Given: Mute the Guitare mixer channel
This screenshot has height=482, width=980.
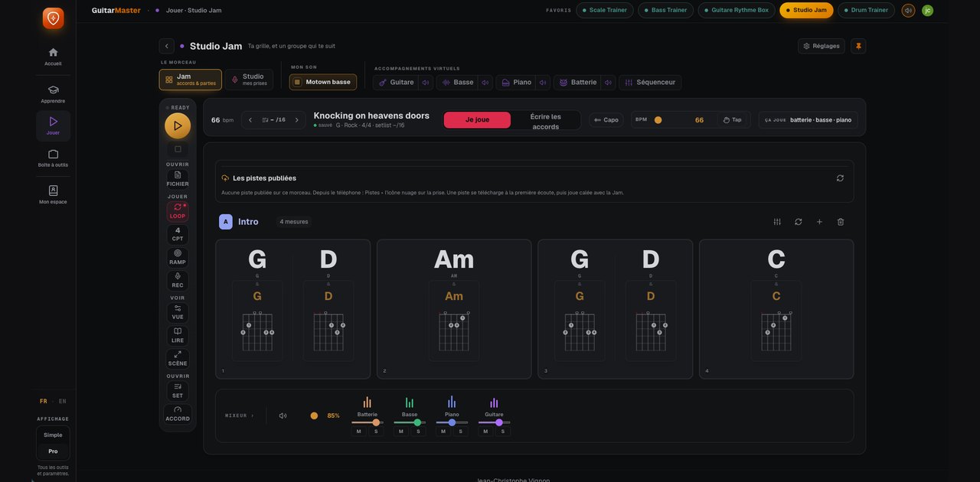Looking at the screenshot, I should (x=485, y=432).
